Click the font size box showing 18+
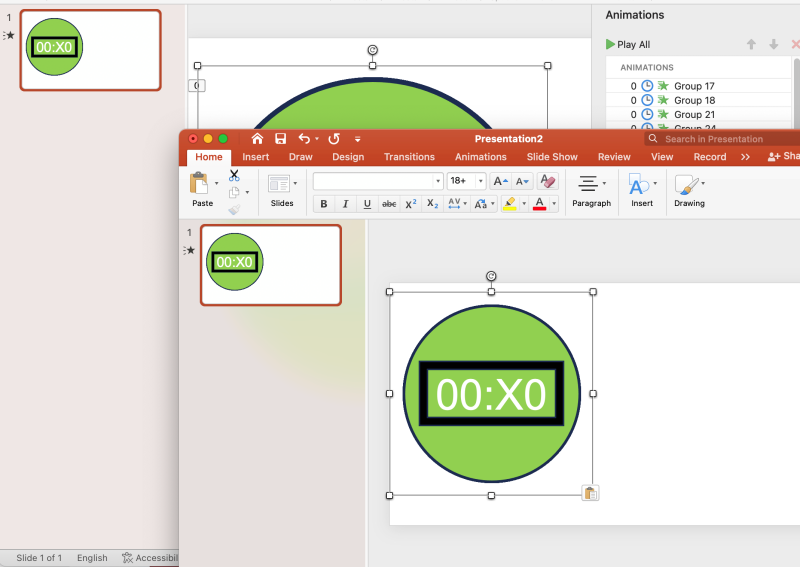 [461, 181]
